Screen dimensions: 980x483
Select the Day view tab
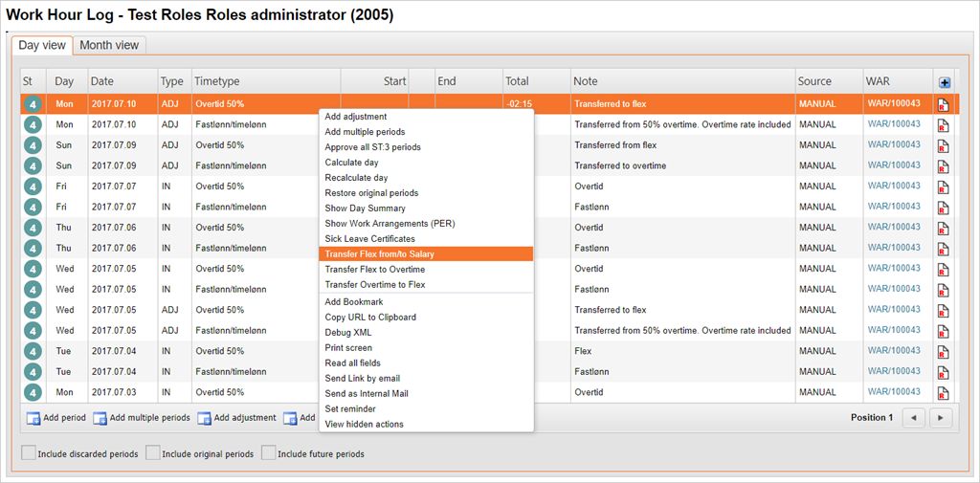42,45
